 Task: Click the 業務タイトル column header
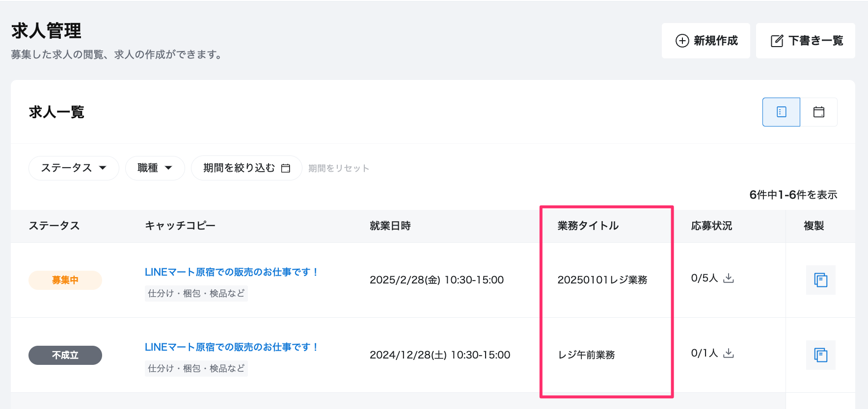[588, 226]
